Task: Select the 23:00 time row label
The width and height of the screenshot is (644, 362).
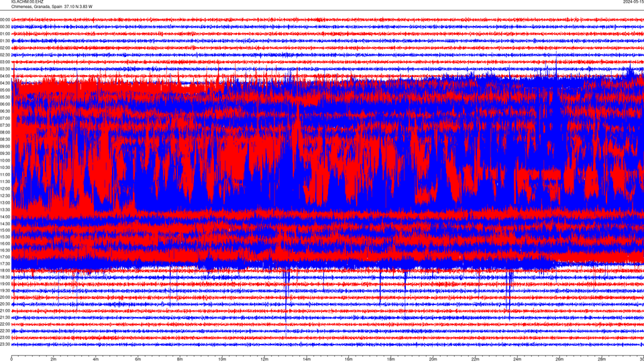Action: pos(5,337)
